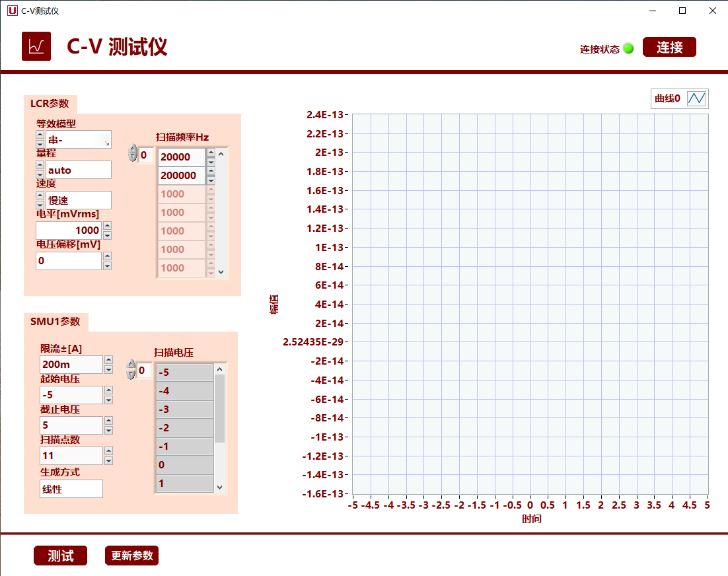Click the 起始电压 input showing -5
728x576 pixels.
click(x=71, y=394)
